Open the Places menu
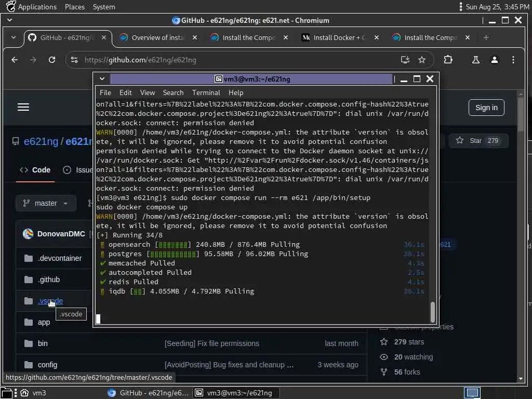Screen dimensions: 532x399 pos(75,7)
